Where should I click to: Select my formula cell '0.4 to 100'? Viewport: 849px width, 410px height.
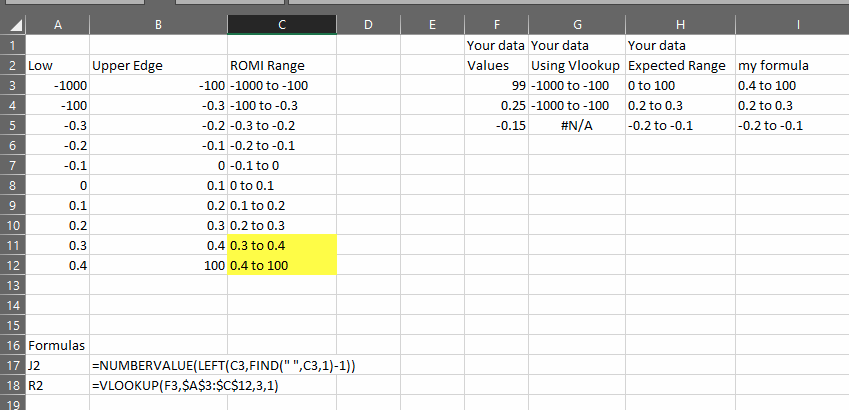click(x=792, y=86)
